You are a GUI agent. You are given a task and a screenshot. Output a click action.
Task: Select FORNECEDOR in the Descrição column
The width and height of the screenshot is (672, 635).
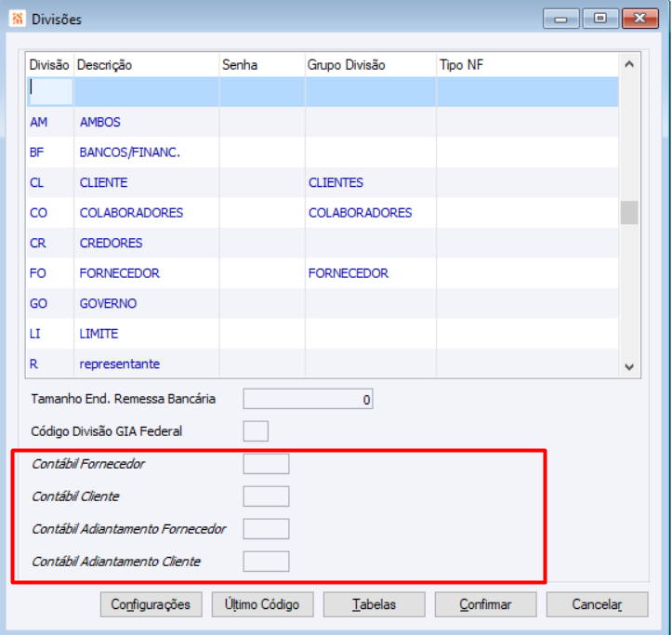tap(146, 273)
